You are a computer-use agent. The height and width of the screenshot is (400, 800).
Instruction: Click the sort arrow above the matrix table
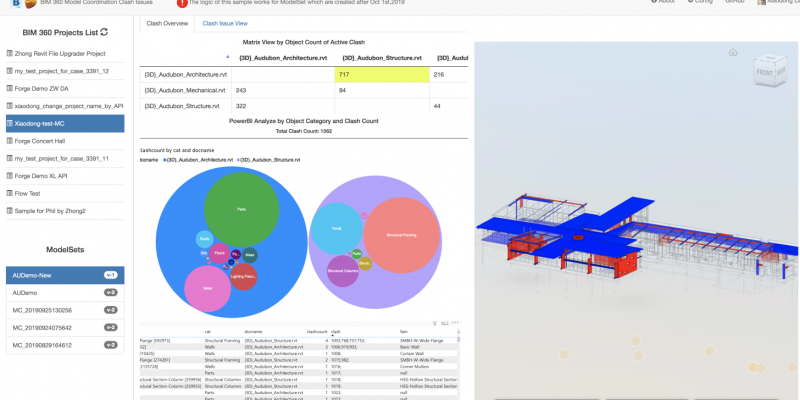pyautogui.click(x=228, y=56)
